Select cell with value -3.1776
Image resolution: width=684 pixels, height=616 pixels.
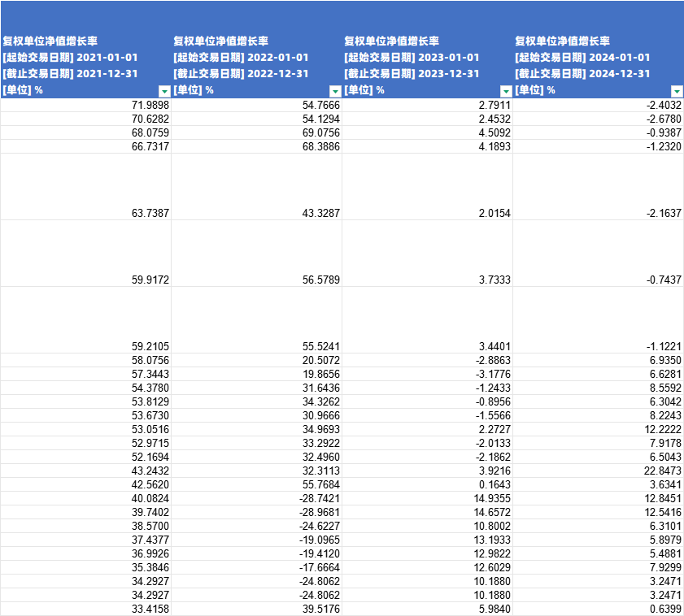428,374
